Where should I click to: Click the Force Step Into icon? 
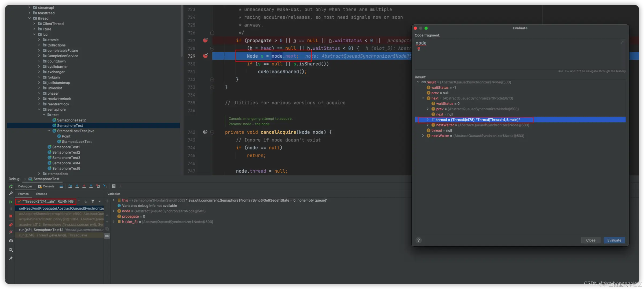[x=84, y=186]
